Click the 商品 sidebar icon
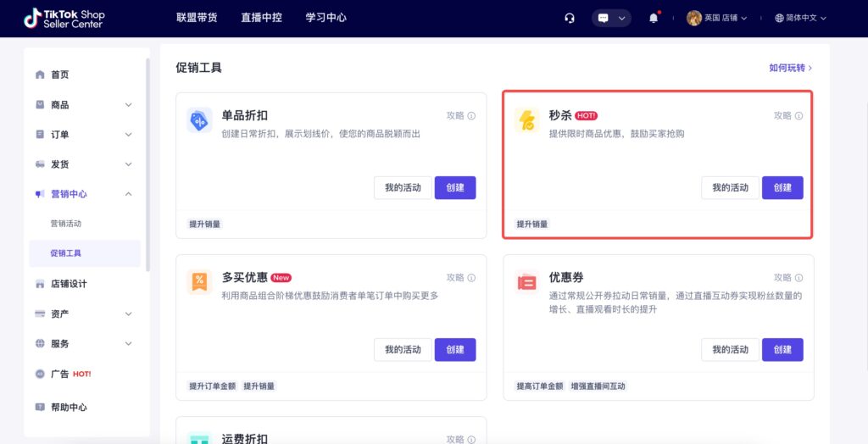This screenshot has width=868, height=444. coord(40,104)
